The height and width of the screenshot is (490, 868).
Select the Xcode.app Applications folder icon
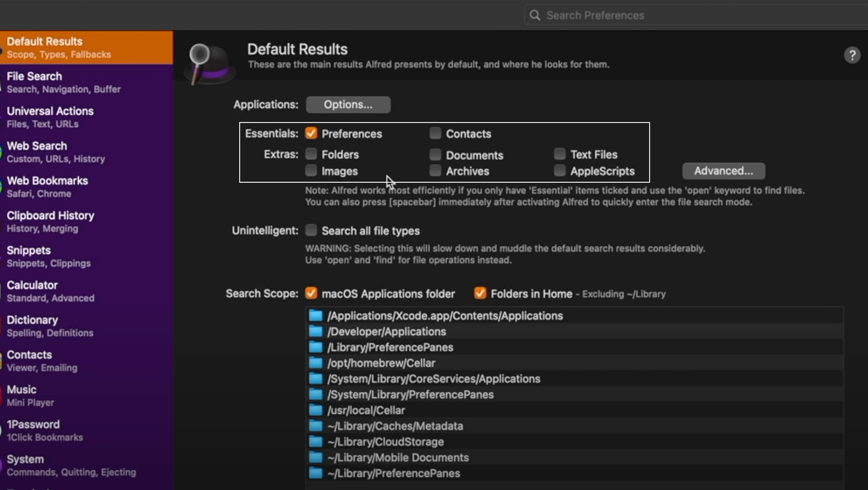(316, 316)
